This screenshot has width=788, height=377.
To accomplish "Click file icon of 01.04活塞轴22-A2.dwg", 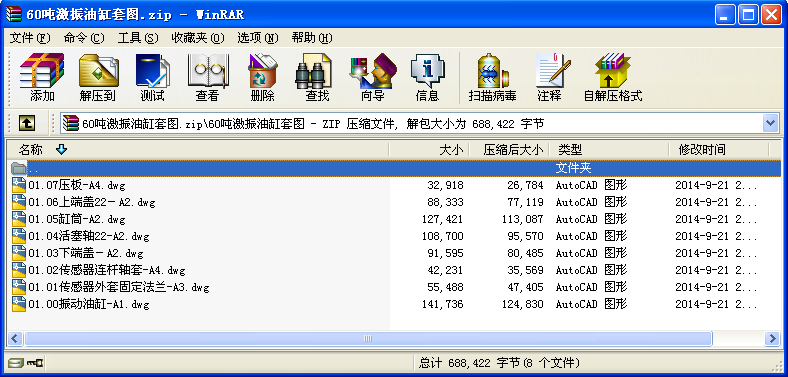I will tap(19, 236).
